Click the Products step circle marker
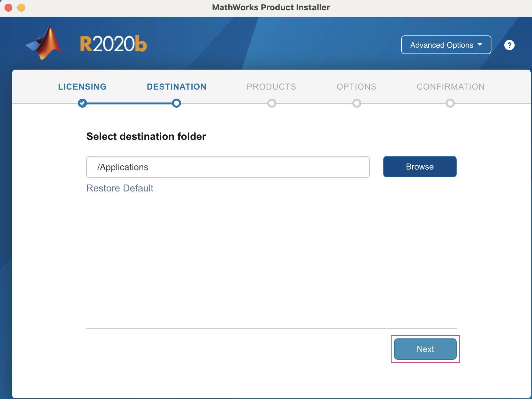 (272, 103)
